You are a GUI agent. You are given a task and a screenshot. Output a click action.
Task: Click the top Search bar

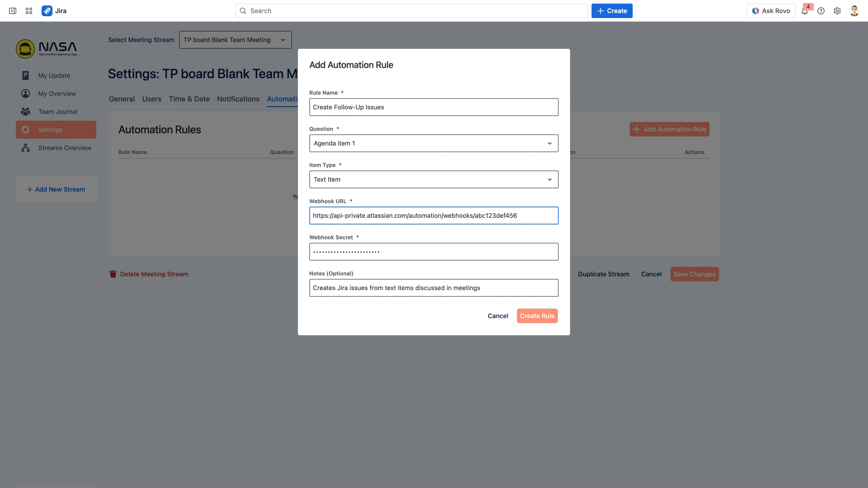[x=411, y=11]
